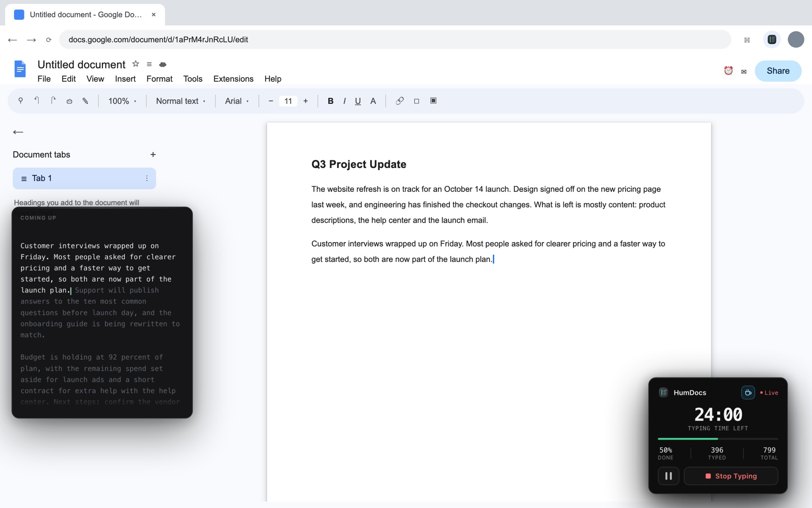Screen dimensions: 812x508
Task: Open the browser tab settings icon
Action: click(x=747, y=40)
